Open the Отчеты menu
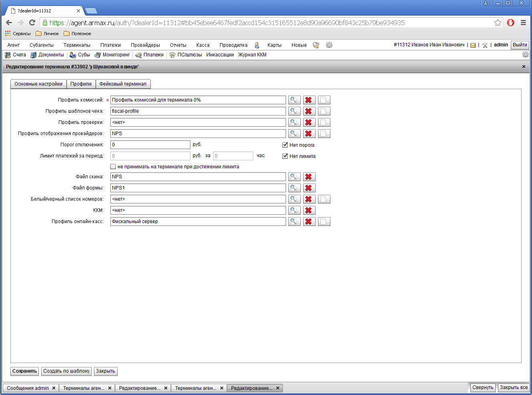 tap(178, 45)
